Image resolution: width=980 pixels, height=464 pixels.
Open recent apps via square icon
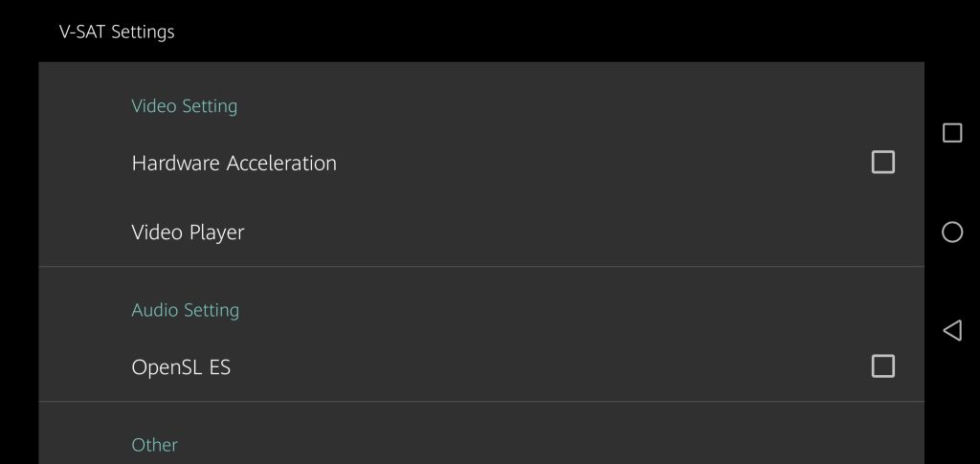[952, 133]
